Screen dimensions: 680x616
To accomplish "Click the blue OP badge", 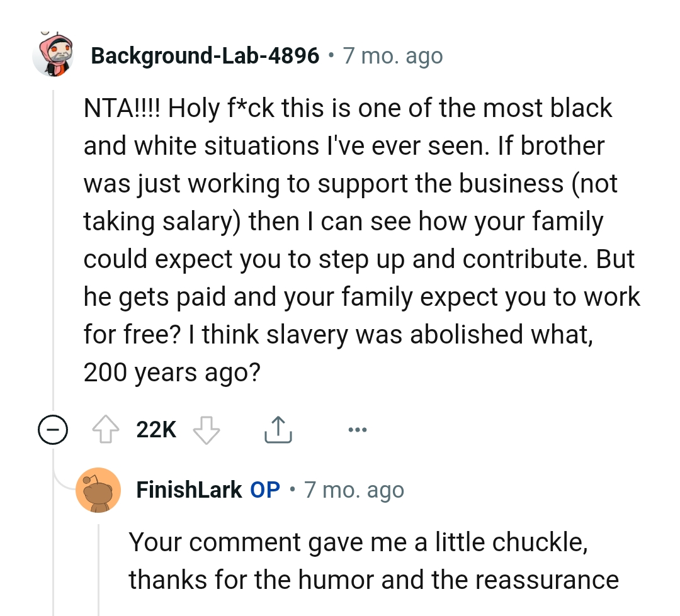I will 265,490.
